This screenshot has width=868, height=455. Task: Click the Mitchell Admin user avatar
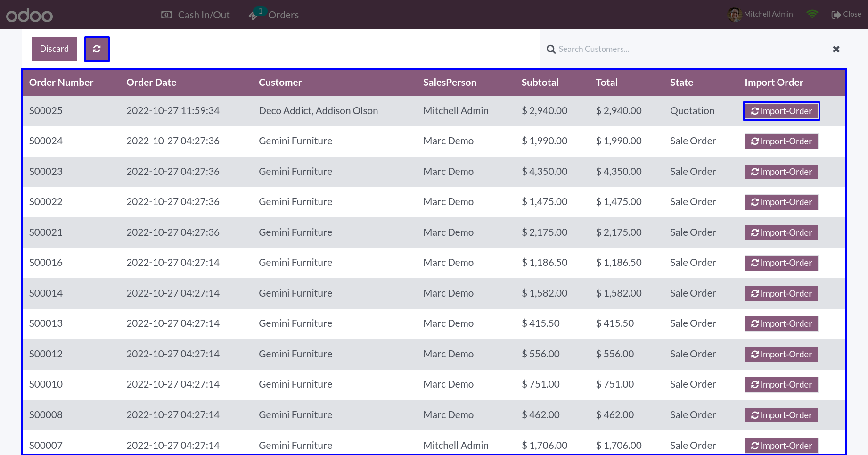734,15
